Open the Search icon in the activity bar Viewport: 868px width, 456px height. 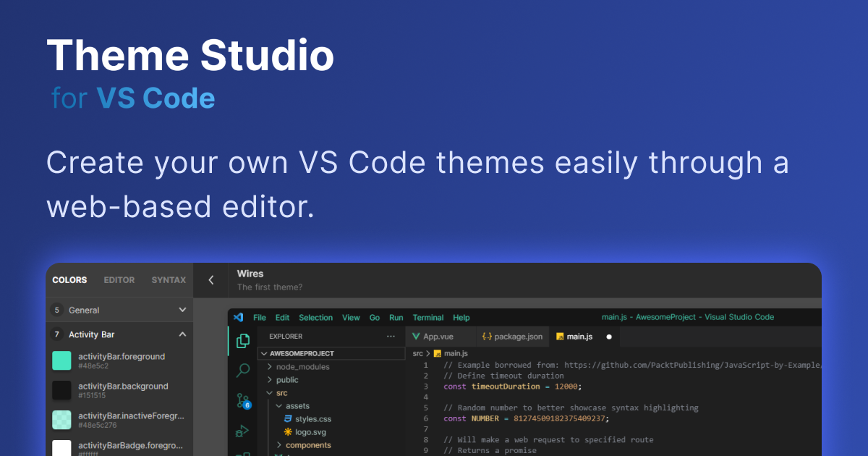[x=243, y=371]
